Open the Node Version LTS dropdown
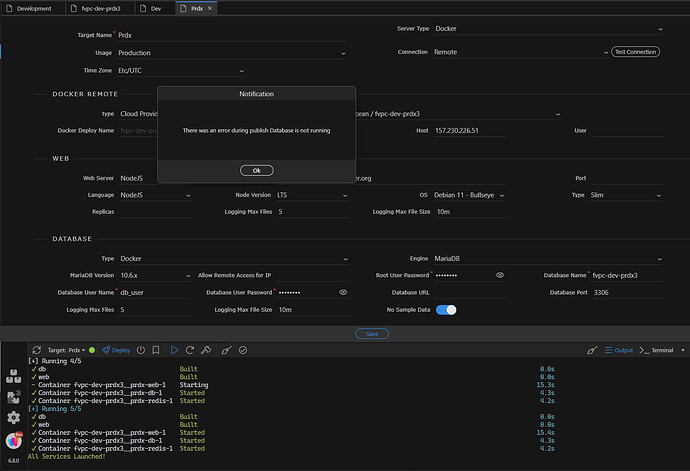This screenshot has width=690, height=471. click(312, 195)
